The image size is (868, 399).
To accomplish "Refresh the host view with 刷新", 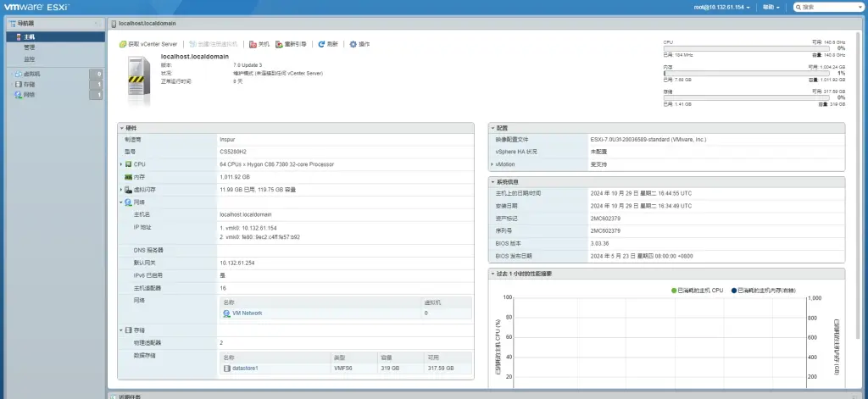I will 321,43.
